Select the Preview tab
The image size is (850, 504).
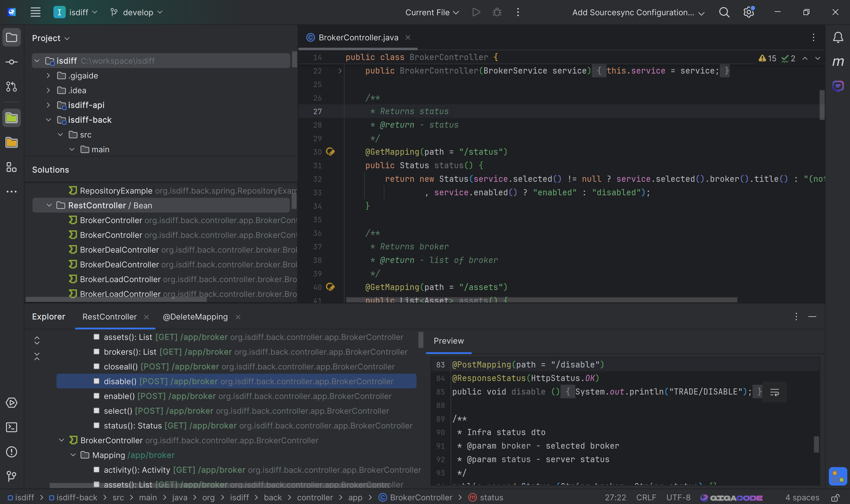449,341
